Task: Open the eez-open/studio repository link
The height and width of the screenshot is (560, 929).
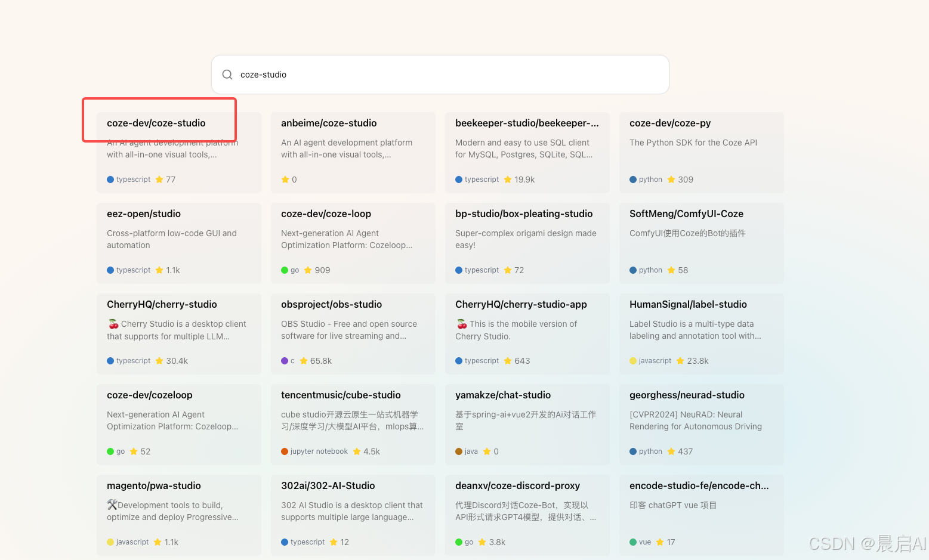Action: [145, 214]
